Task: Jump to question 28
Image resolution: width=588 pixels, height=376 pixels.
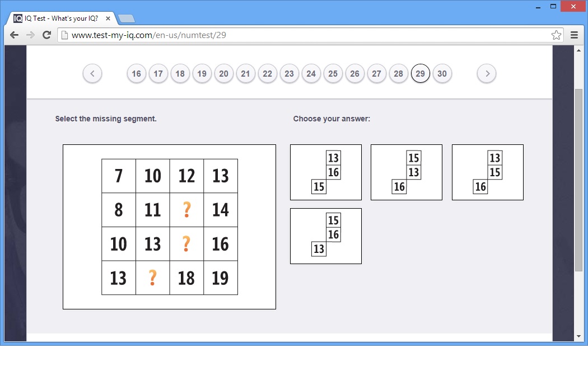Action: (399, 73)
